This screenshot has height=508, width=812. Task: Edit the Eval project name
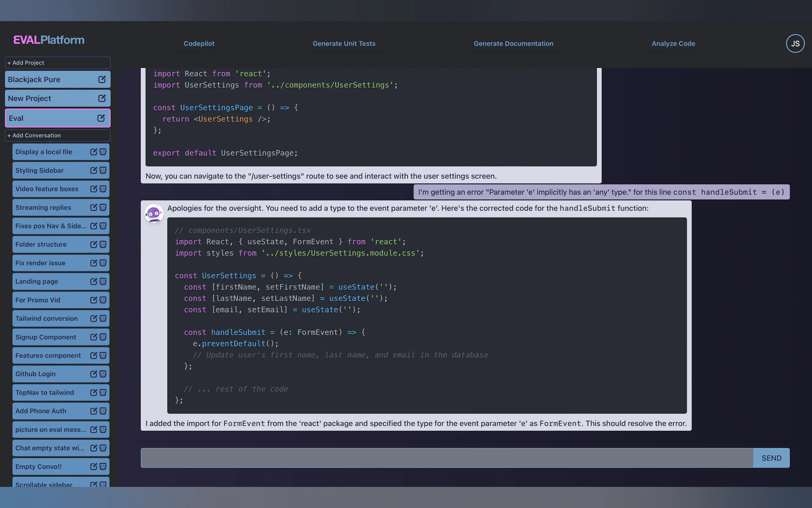(101, 118)
